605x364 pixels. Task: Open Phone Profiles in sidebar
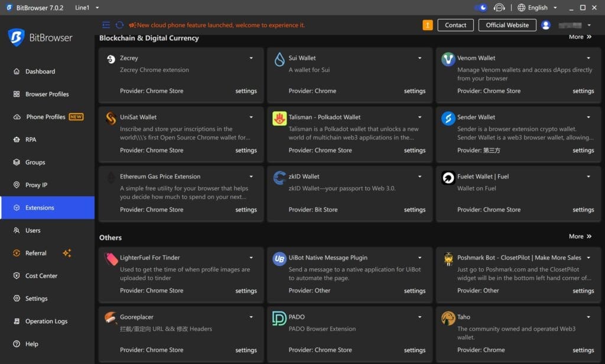(47, 116)
